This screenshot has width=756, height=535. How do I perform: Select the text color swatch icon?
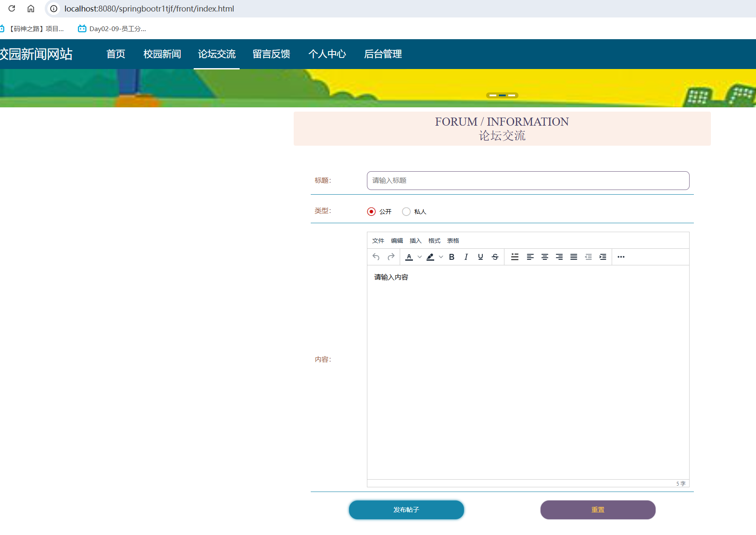[409, 257]
